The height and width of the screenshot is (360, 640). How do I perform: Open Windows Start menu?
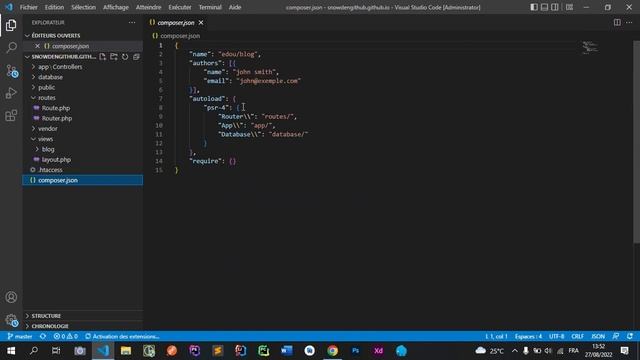point(11,351)
